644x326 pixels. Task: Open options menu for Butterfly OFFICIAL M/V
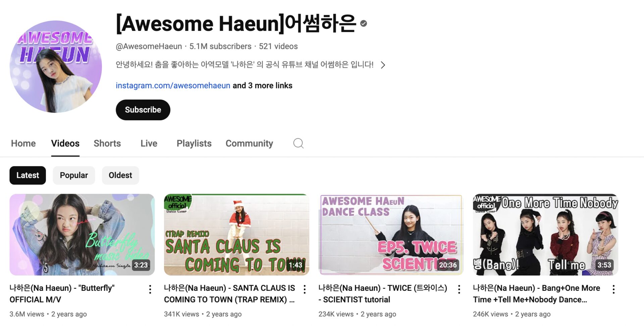(150, 289)
